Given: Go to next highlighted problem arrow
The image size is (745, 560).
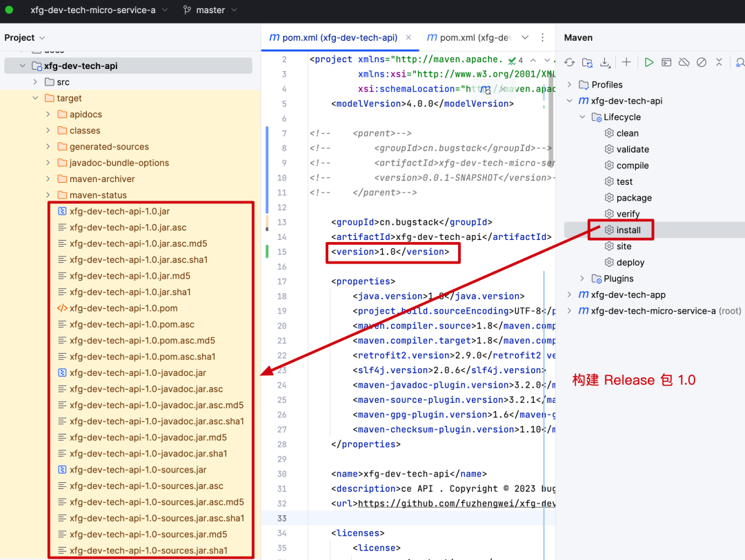Looking at the screenshot, I should point(547,60).
